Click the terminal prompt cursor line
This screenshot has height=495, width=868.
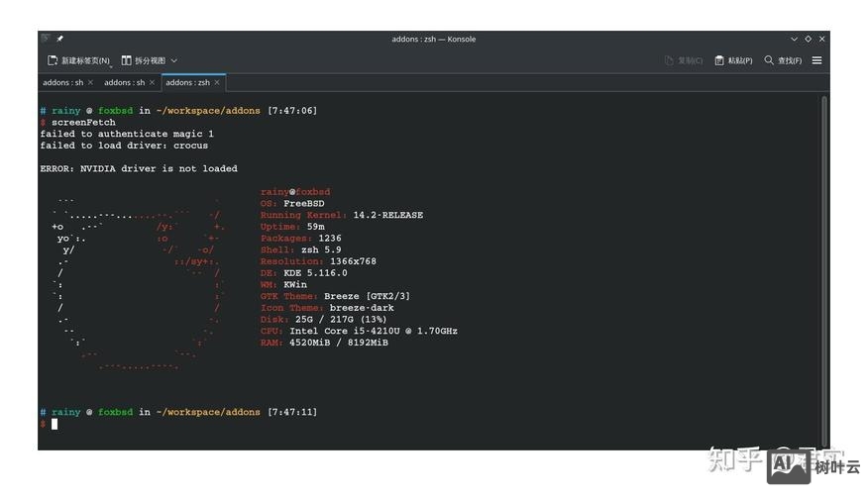[54, 424]
